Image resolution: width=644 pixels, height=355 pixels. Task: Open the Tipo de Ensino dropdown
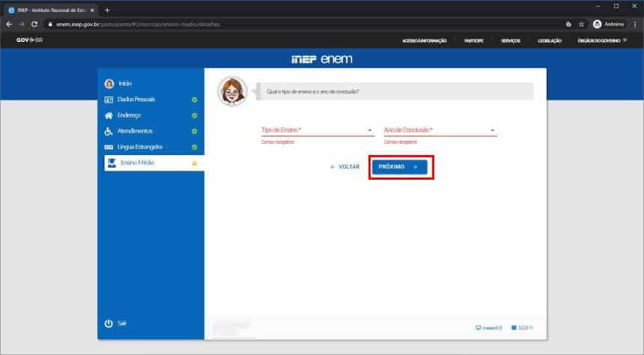pyautogui.click(x=318, y=130)
